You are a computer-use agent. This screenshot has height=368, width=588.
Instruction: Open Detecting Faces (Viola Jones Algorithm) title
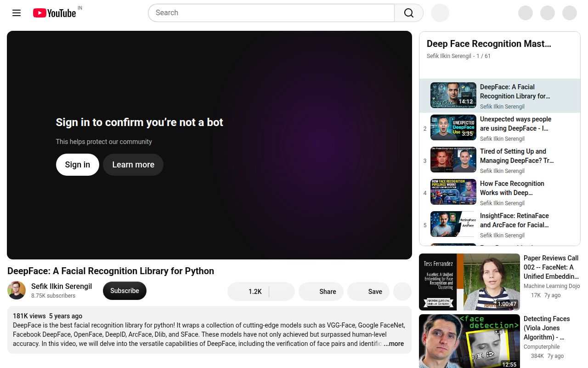click(x=547, y=328)
